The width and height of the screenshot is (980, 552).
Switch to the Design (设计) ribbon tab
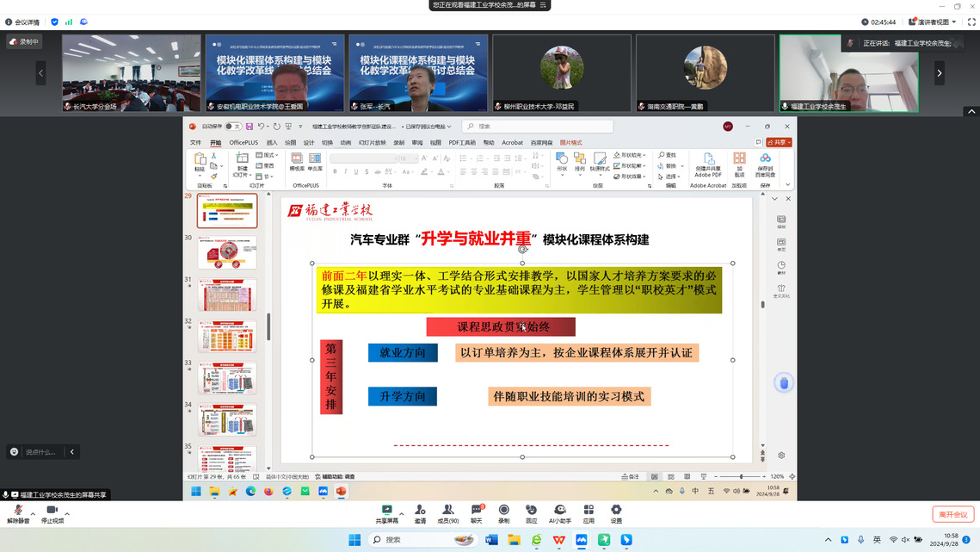pos(309,143)
